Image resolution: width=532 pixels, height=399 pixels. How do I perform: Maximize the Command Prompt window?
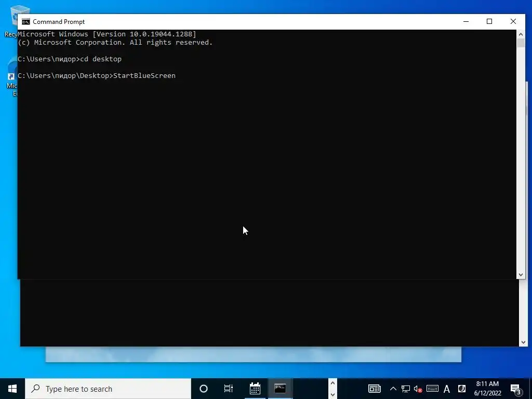(489, 21)
